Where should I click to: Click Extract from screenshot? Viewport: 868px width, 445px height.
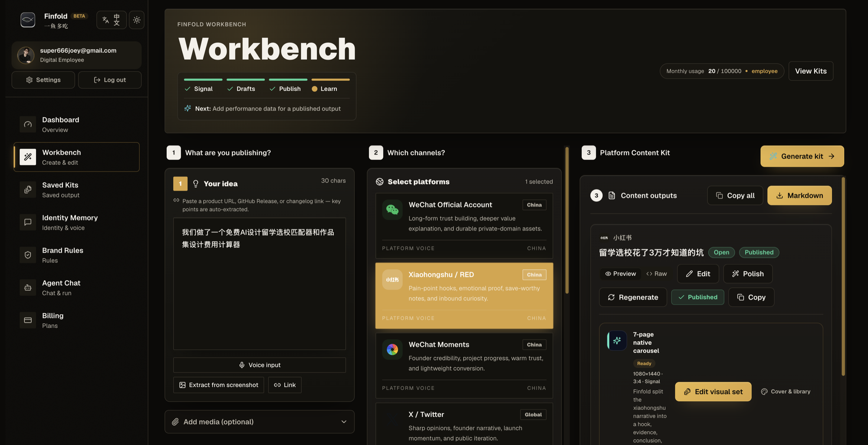219,385
